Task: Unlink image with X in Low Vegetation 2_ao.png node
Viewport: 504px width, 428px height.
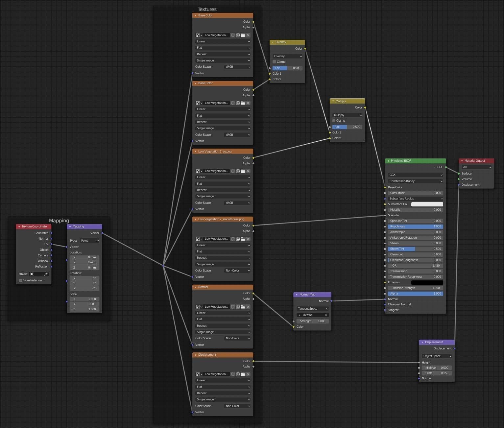Action: click(248, 171)
